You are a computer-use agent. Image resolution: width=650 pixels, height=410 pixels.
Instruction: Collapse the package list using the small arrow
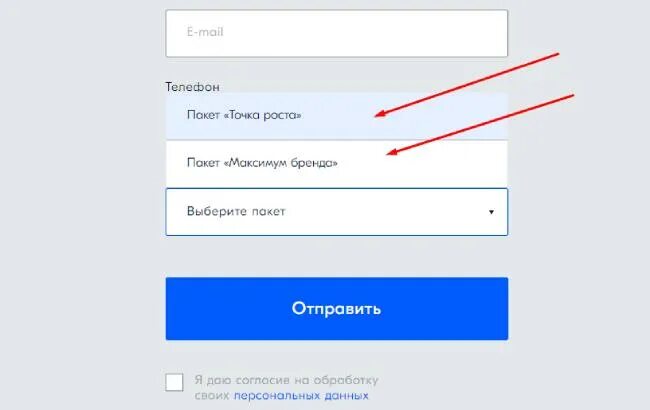tap(491, 212)
